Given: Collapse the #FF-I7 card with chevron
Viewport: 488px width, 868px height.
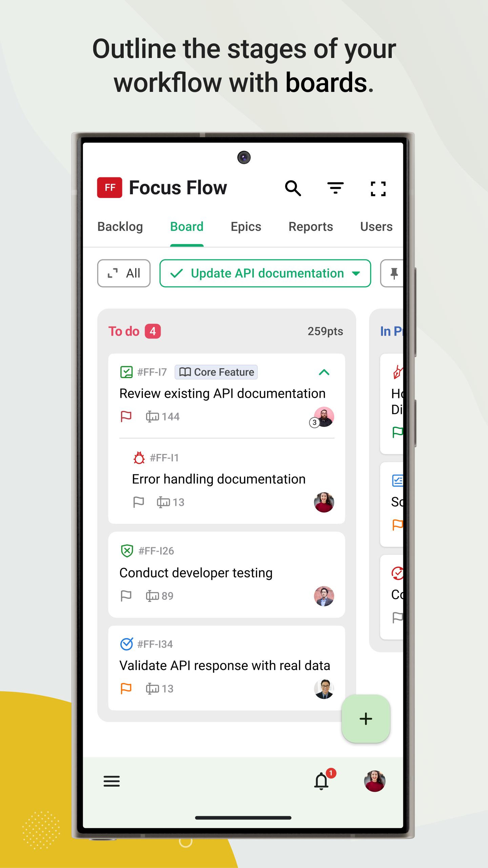Looking at the screenshot, I should point(324,372).
